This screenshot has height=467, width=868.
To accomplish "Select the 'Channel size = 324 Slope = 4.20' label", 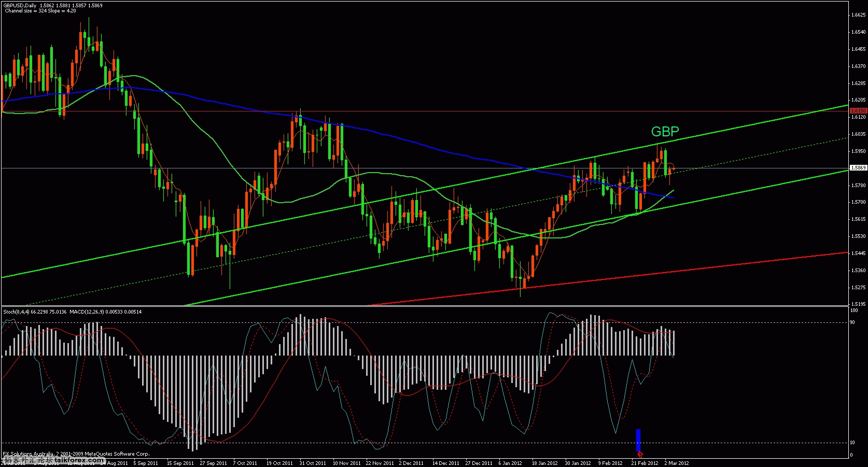I will (x=40, y=11).
